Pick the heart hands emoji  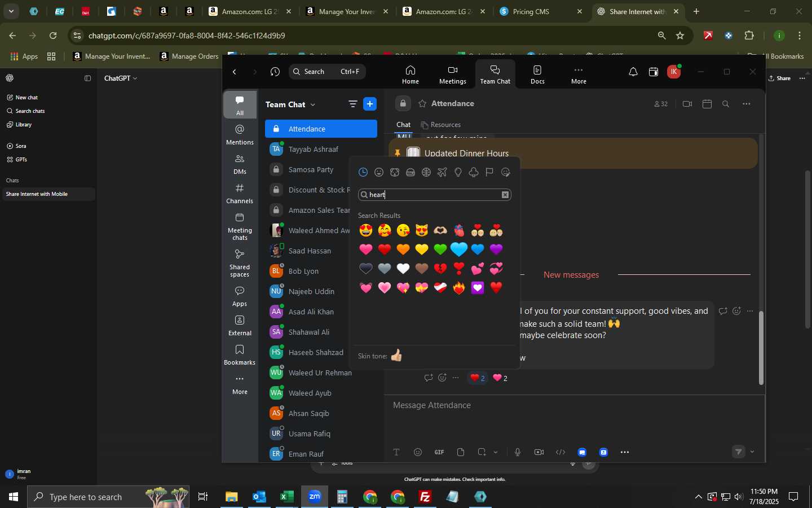point(440,230)
